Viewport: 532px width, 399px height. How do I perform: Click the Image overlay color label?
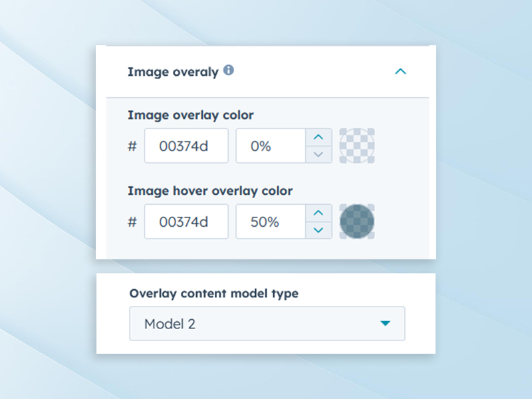tap(191, 115)
